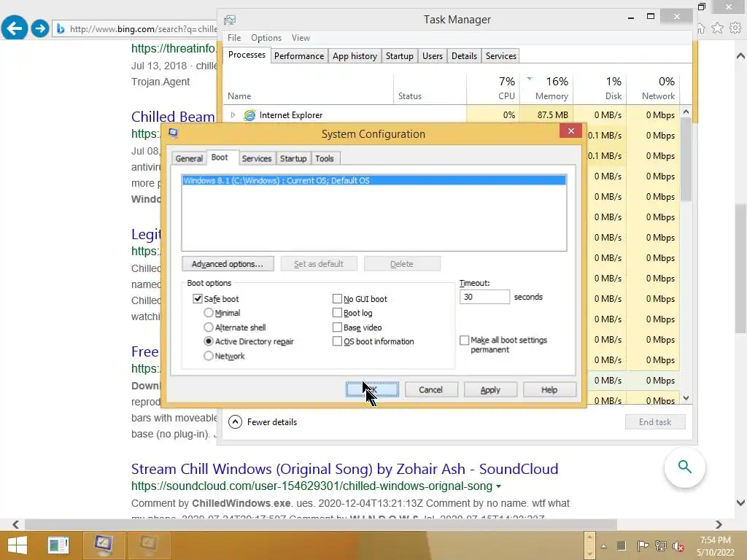747x560 pixels.
Task: Enable Boot log checkbox
Action: (x=337, y=313)
